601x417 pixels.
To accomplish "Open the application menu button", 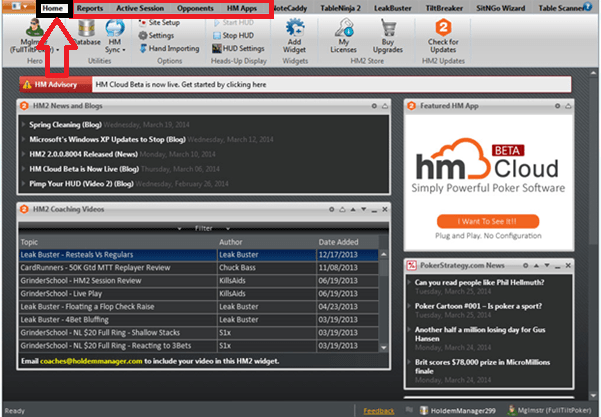I will [x=15, y=6].
